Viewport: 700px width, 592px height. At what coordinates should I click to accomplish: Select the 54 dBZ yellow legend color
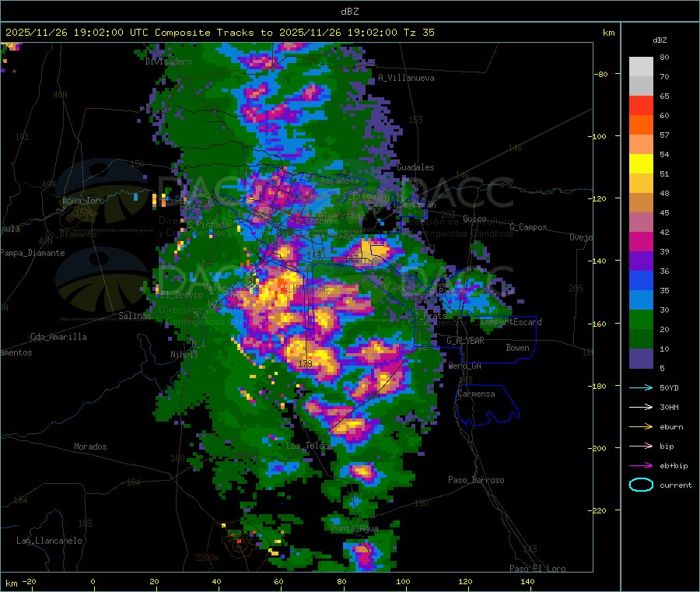point(641,164)
